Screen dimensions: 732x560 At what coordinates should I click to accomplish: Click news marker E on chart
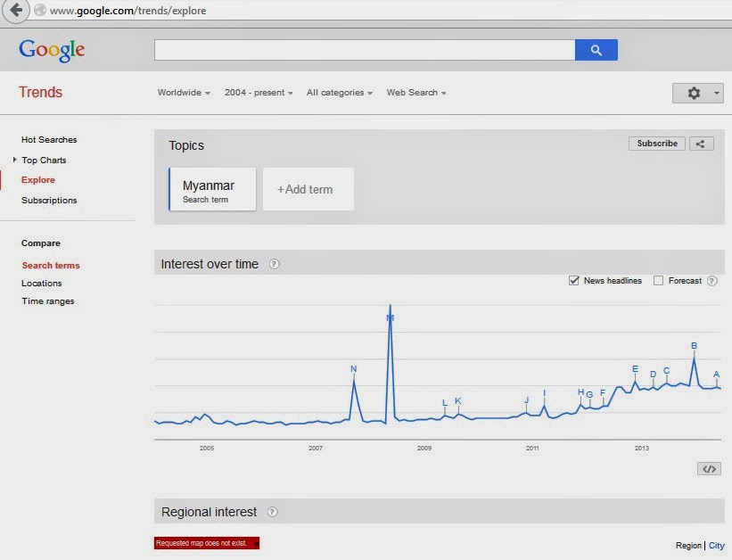636,369
